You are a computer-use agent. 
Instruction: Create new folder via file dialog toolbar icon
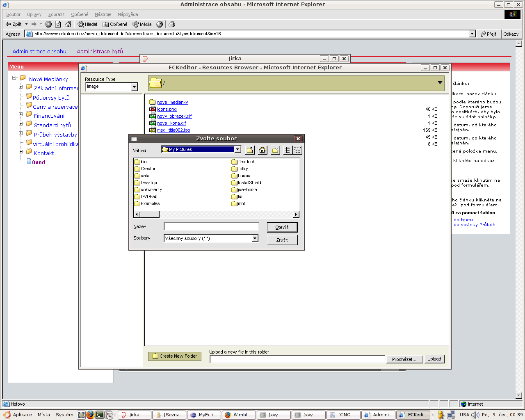(275, 150)
